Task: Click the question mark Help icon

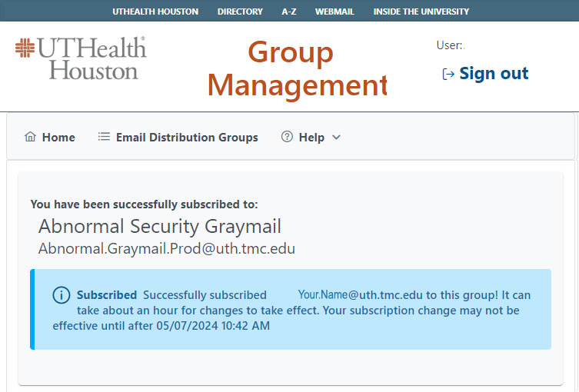Action: tap(287, 138)
